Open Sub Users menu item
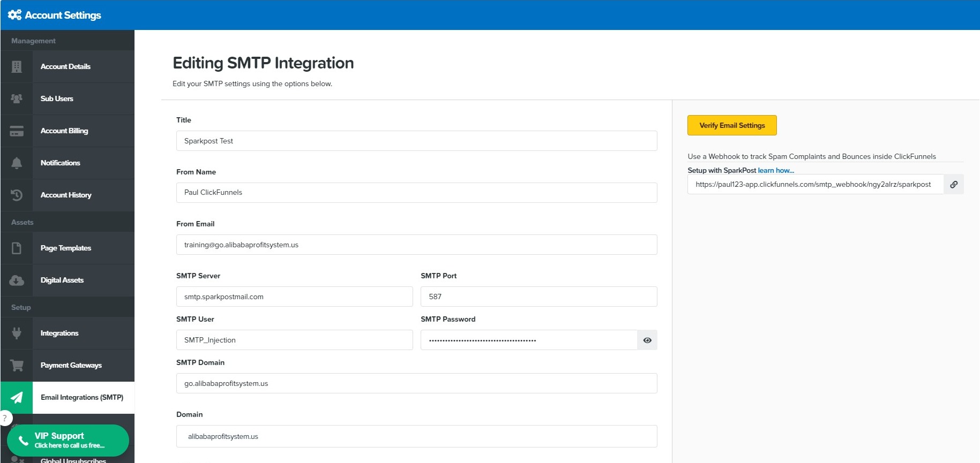 point(67,98)
